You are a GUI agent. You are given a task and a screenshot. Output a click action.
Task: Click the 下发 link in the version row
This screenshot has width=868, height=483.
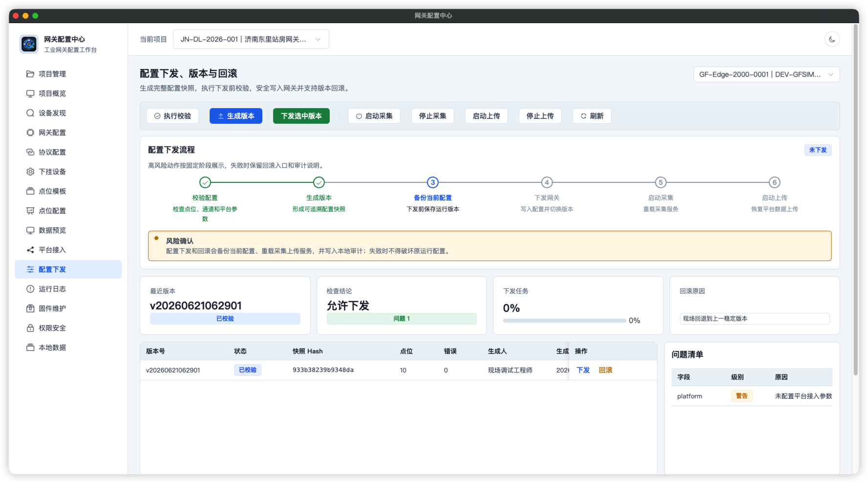(x=583, y=370)
